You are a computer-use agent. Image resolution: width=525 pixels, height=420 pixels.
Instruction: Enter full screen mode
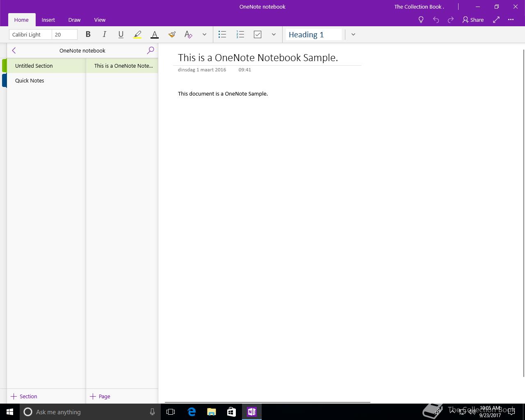click(496, 20)
